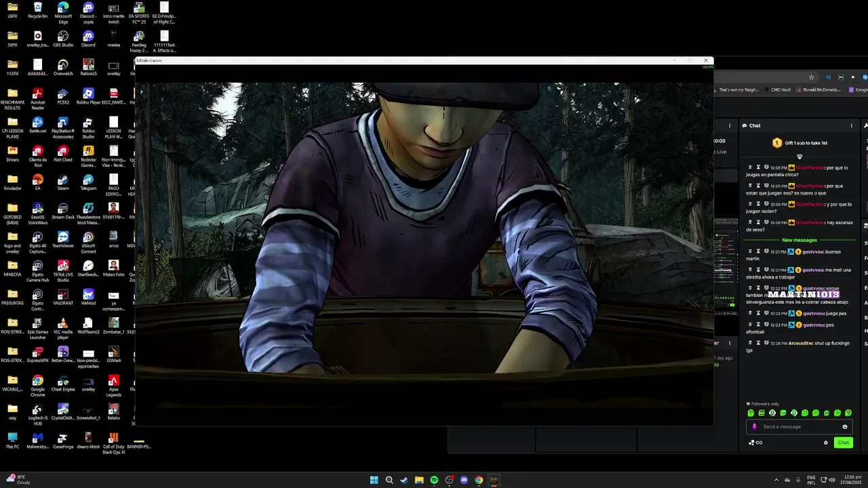
Task: Open Roblox Studio desktop shortcut
Action: click(88, 127)
